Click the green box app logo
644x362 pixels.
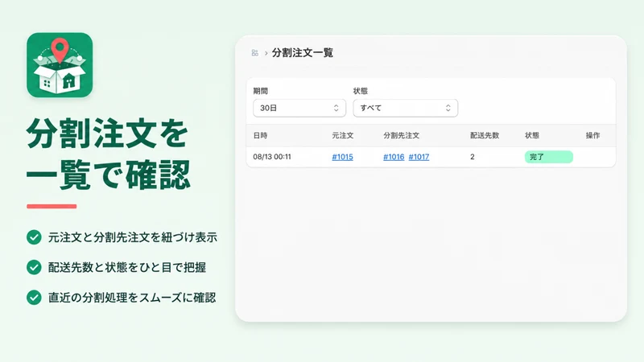pyautogui.click(x=60, y=65)
